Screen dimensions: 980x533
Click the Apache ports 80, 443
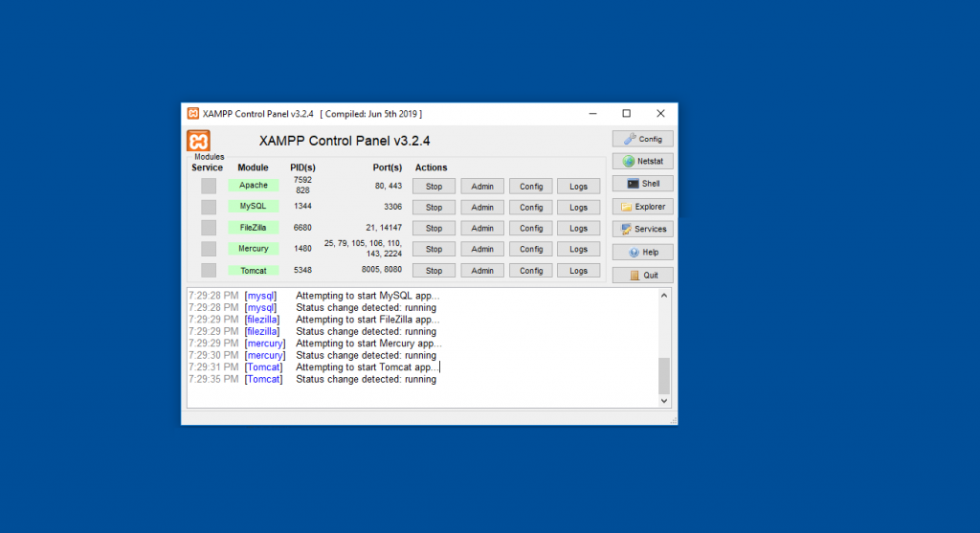[x=389, y=186]
